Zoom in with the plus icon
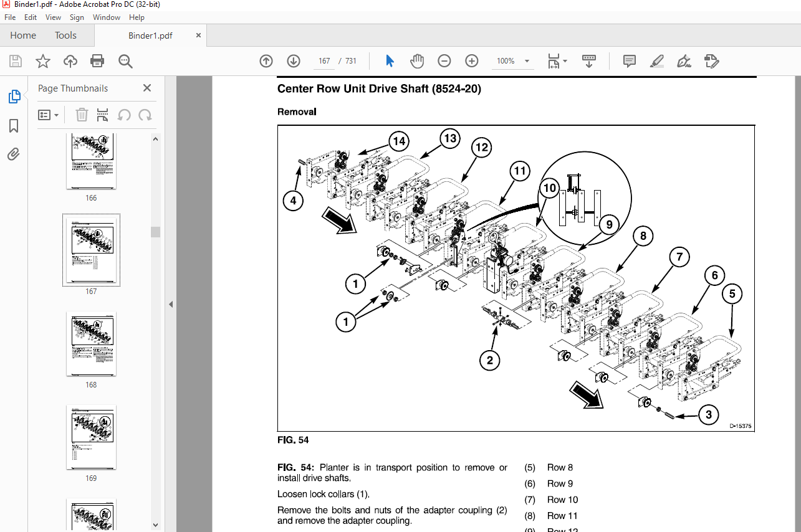Viewport: 801px width, 532px height. [x=471, y=61]
